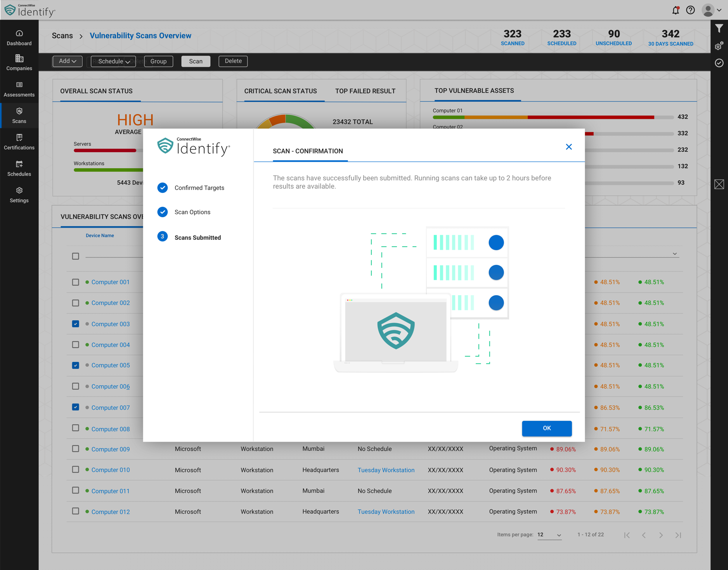Click the 90 Unscheduled counter

click(614, 37)
